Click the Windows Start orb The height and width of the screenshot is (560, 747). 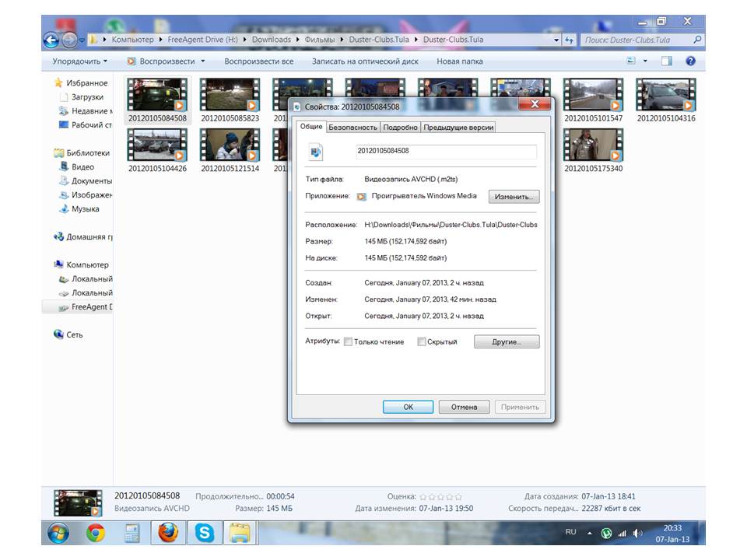[58, 533]
